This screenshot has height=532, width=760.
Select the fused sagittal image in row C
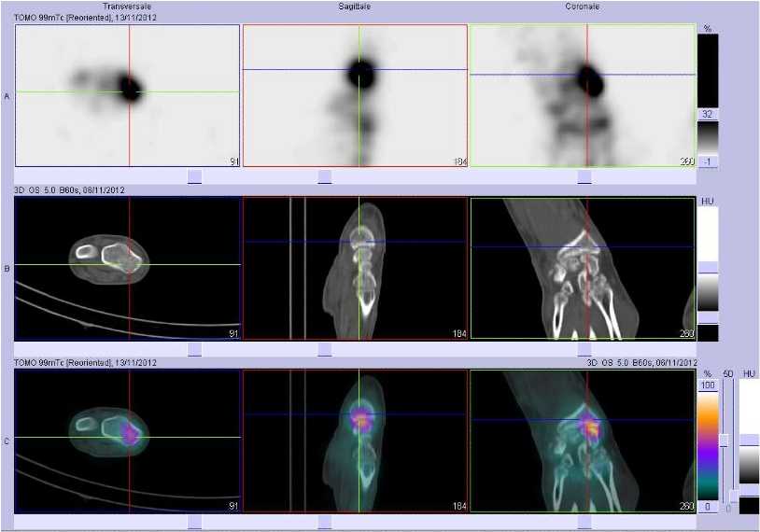tap(356, 441)
